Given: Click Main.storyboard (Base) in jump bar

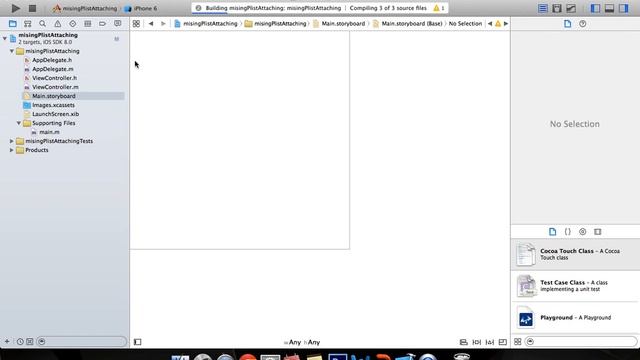Looking at the screenshot, I should 407,24.
